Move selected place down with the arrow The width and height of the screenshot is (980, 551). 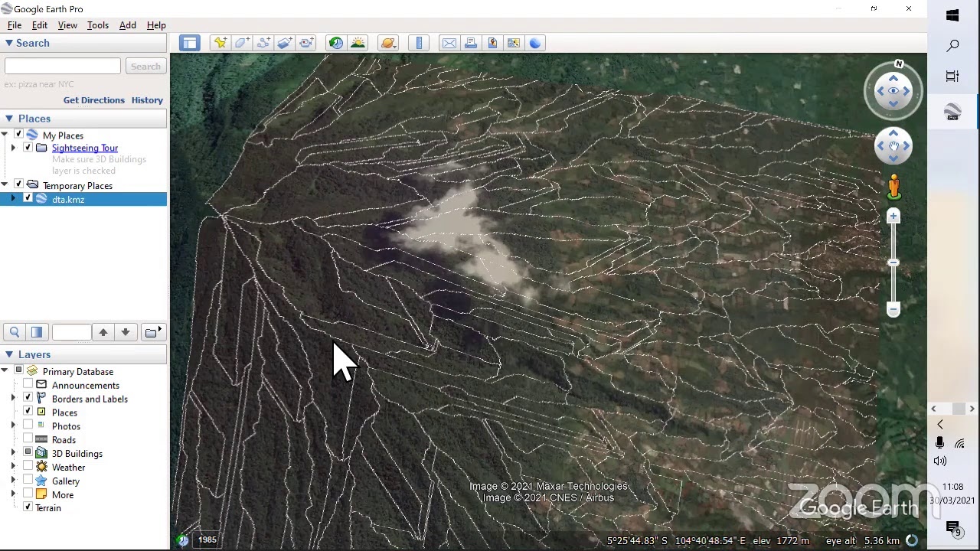pyautogui.click(x=126, y=332)
